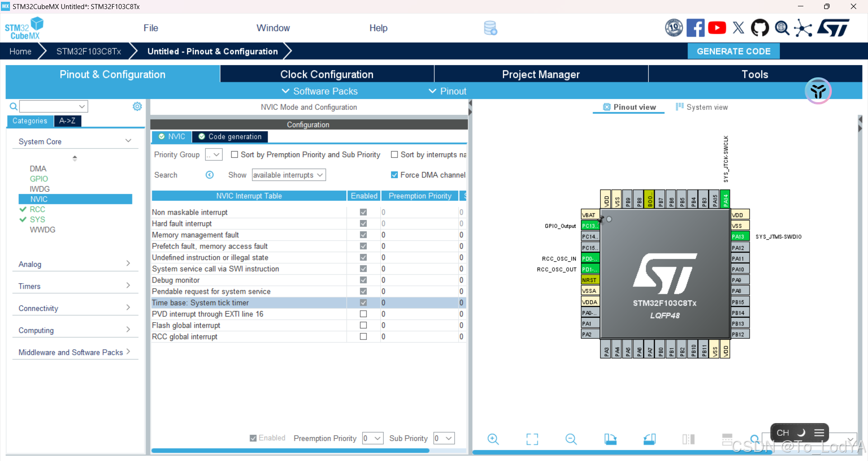Switch to Clock Configuration tab
The height and width of the screenshot is (461, 868).
click(x=327, y=74)
